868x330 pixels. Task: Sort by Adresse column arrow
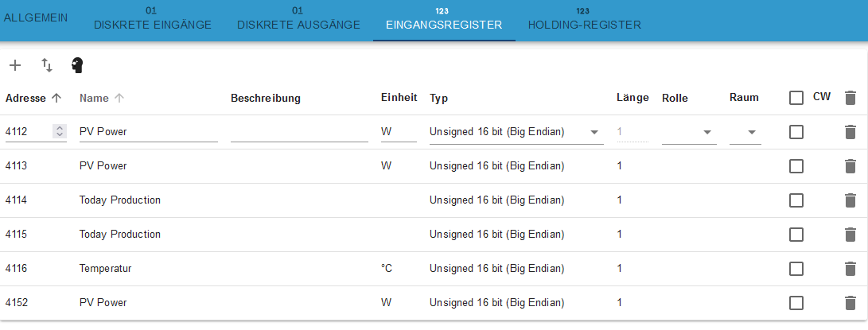[56, 98]
